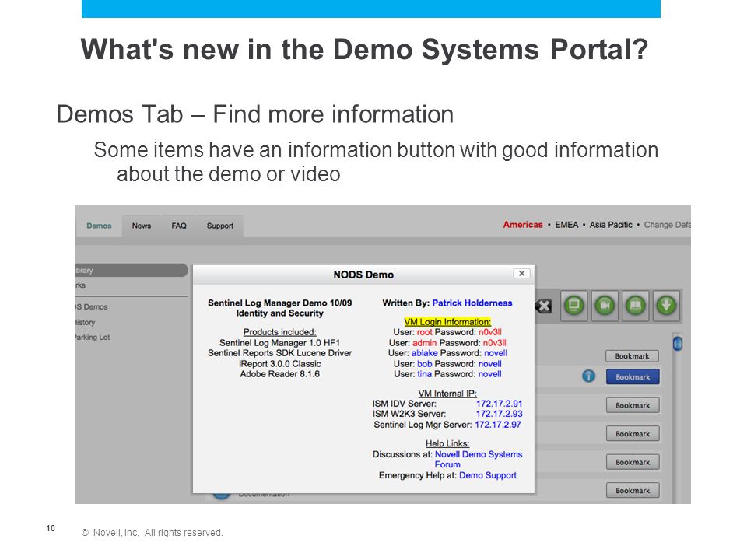The height and width of the screenshot is (560, 747).
Task: Click the IP address 172.17.2.97
Action: pyautogui.click(x=498, y=425)
